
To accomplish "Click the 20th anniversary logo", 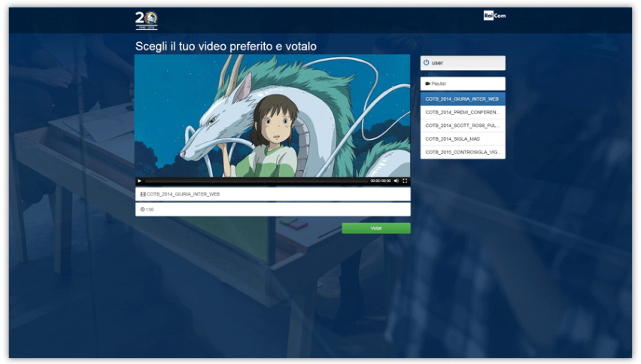I will click(147, 20).
